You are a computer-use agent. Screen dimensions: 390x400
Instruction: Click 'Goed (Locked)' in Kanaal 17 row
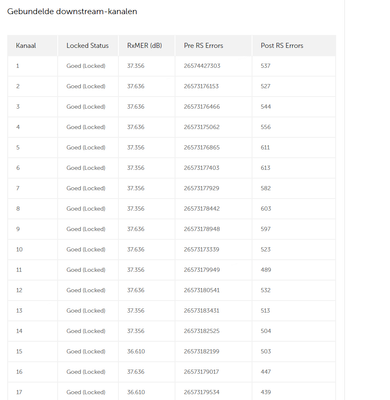click(86, 392)
